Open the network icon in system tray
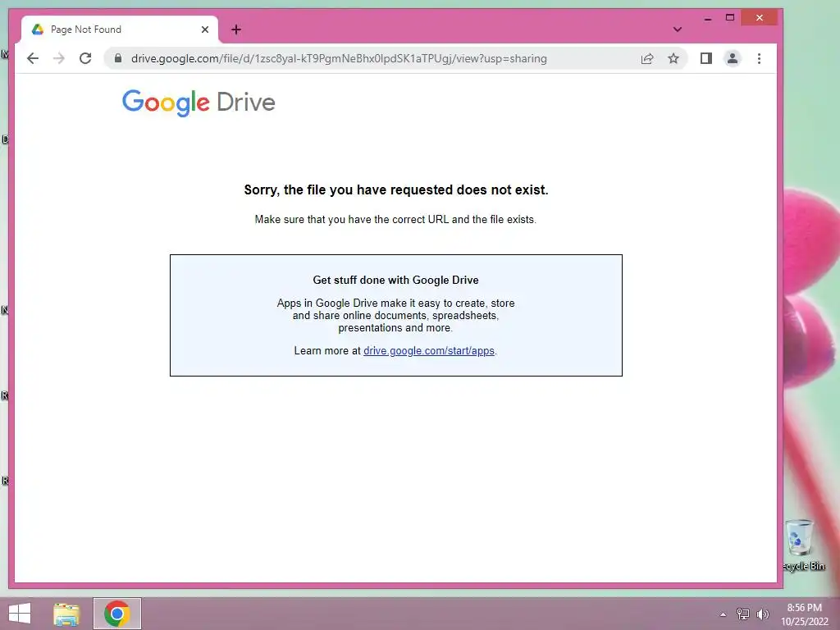Viewport: 840px width, 630px height. 742,614
